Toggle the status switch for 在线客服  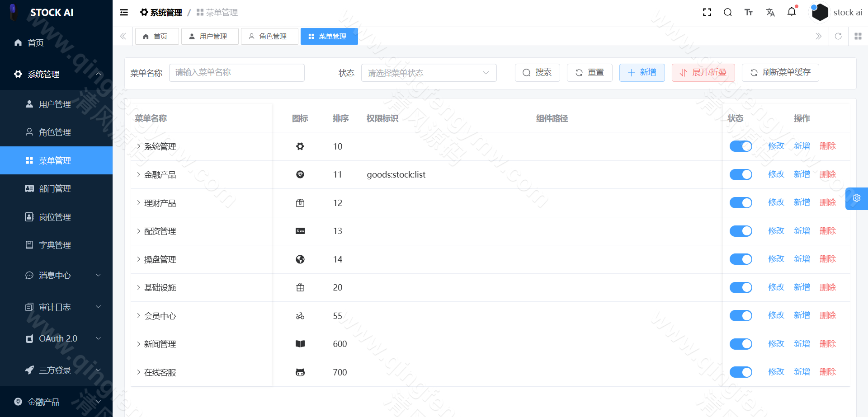click(x=741, y=372)
